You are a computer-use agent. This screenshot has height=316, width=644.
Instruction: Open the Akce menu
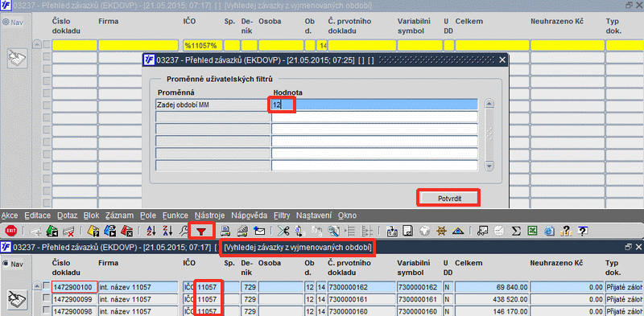point(10,215)
